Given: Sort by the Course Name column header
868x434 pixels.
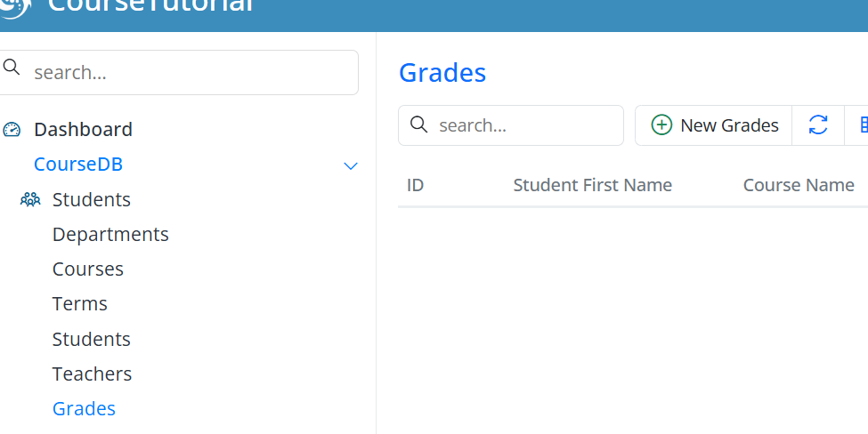Looking at the screenshot, I should pyautogui.click(x=799, y=185).
